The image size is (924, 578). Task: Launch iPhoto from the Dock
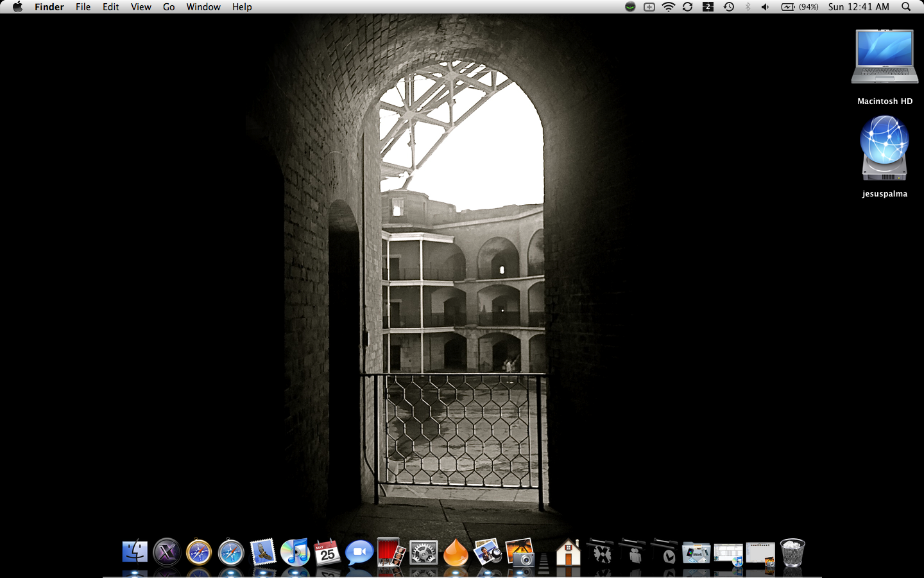tap(520, 552)
